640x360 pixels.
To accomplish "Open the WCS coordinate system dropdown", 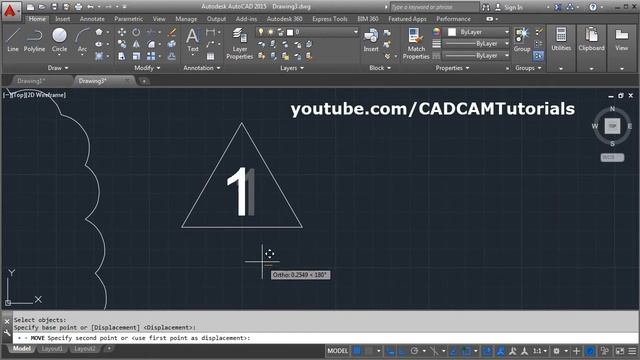I will pyautogui.click(x=612, y=157).
